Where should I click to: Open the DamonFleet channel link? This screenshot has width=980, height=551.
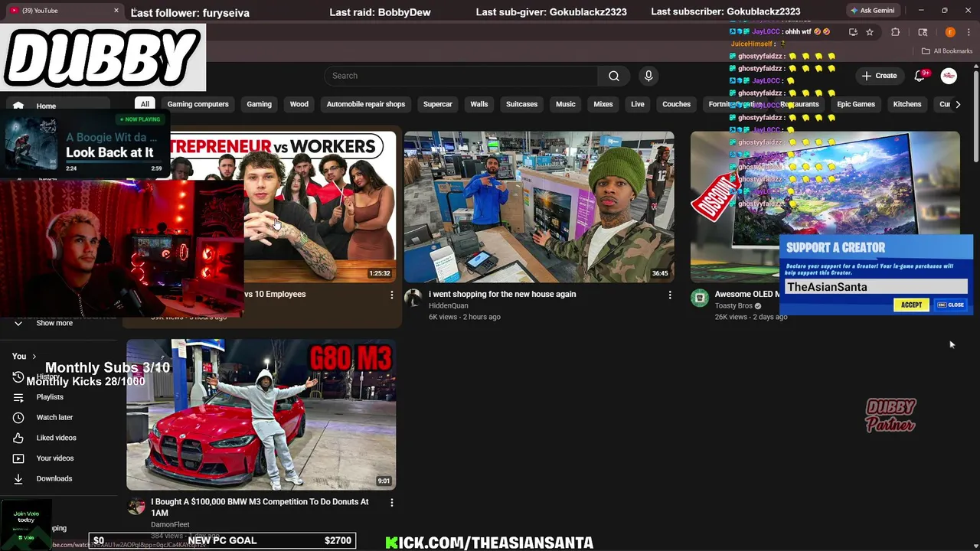(x=170, y=525)
